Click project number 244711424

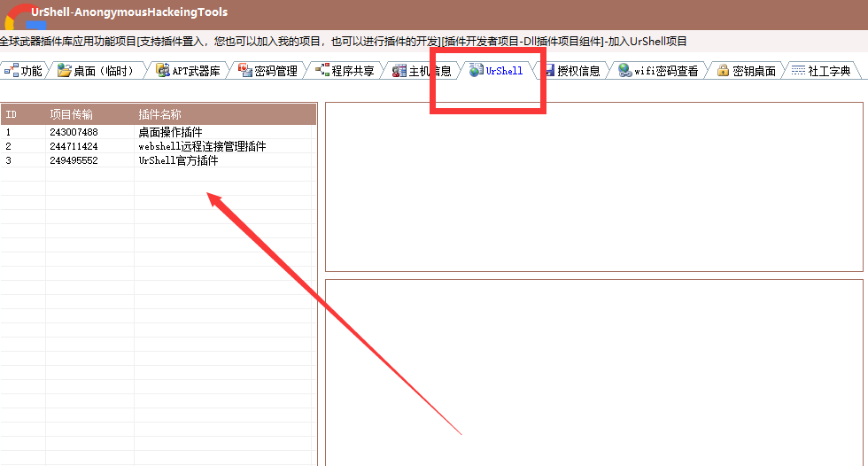[x=74, y=146]
